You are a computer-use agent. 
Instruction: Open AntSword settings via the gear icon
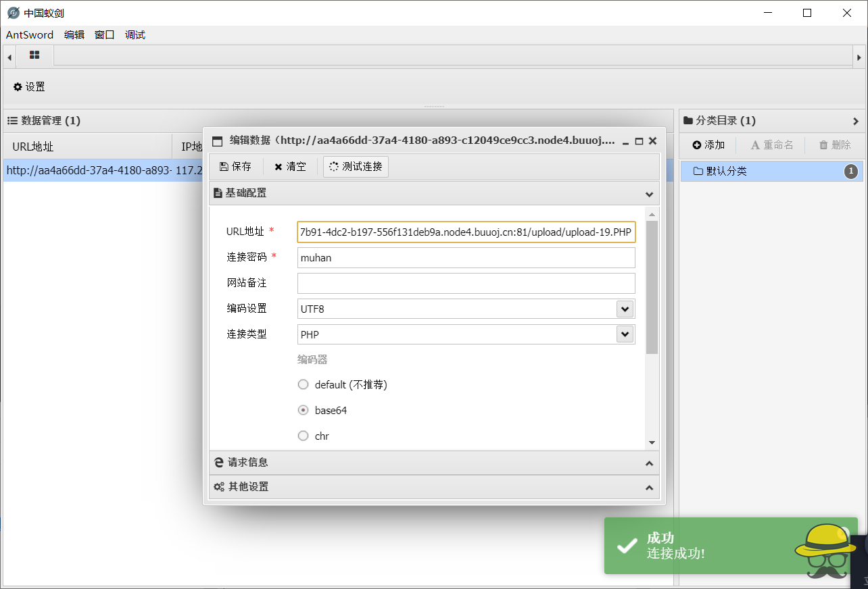pos(17,86)
